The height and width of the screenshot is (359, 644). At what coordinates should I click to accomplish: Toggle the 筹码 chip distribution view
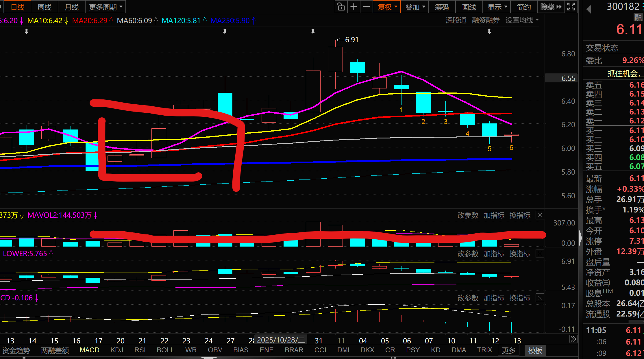click(442, 7)
